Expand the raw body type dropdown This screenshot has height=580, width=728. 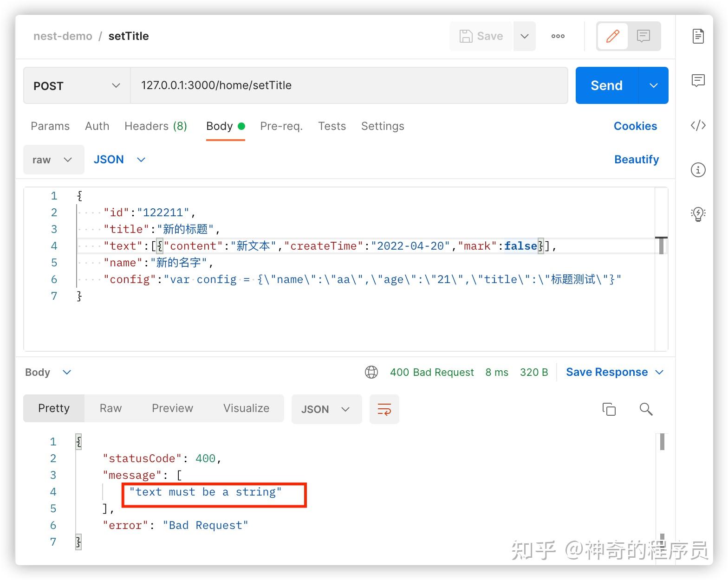(x=53, y=160)
